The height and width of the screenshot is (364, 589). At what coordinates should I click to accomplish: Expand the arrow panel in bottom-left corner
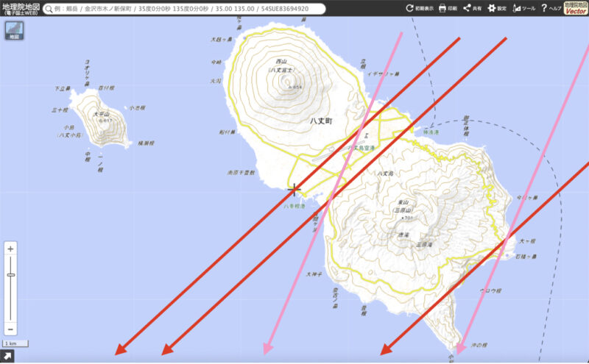coord(7,357)
